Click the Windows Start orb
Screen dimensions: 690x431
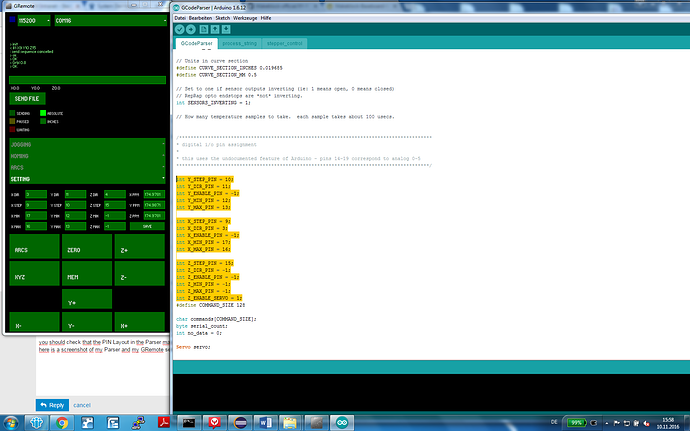tap(10, 423)
